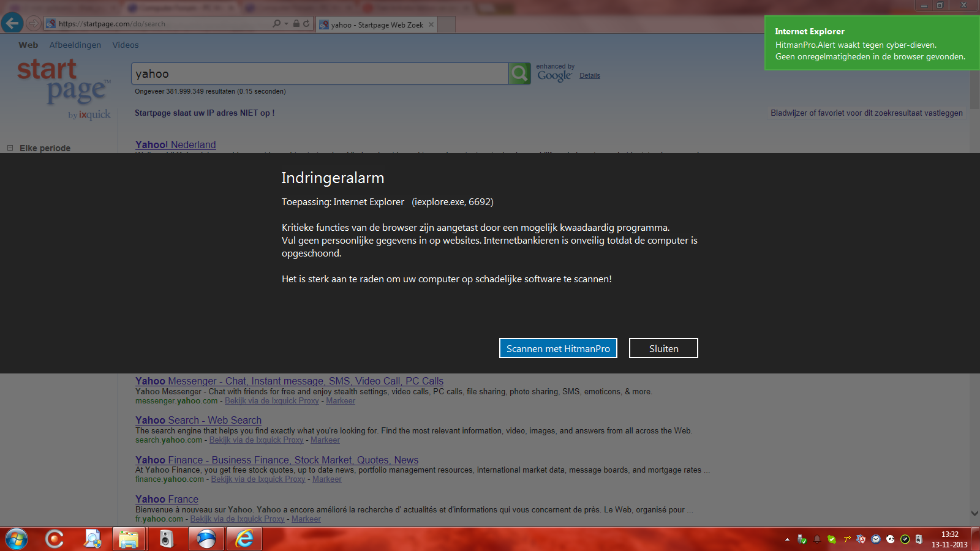The height and width of the screenshot is (551, 980).
Task: Close the yahoo Startpage tab
Action: point(431,24)
